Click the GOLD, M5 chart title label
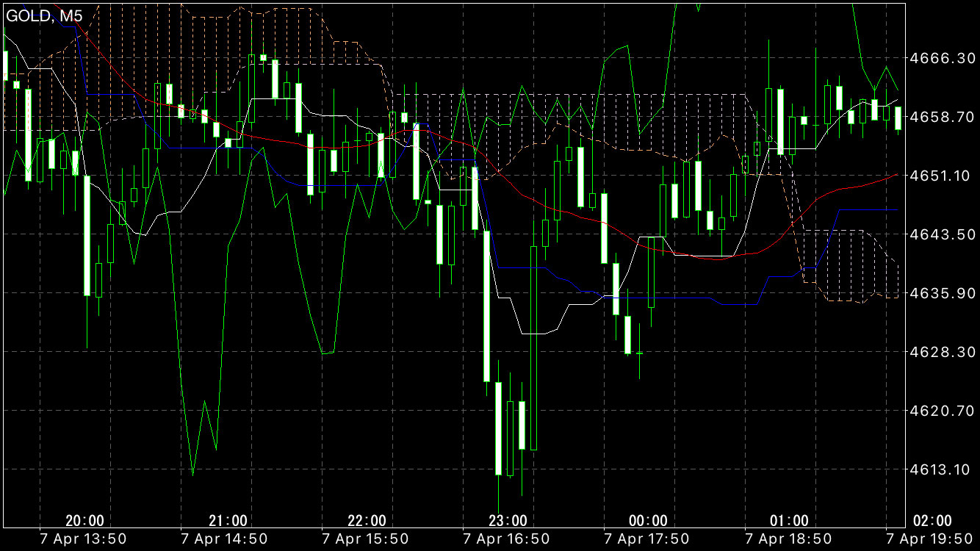The height and width of the screenshot is (551, 980). [x=44, y=16]
